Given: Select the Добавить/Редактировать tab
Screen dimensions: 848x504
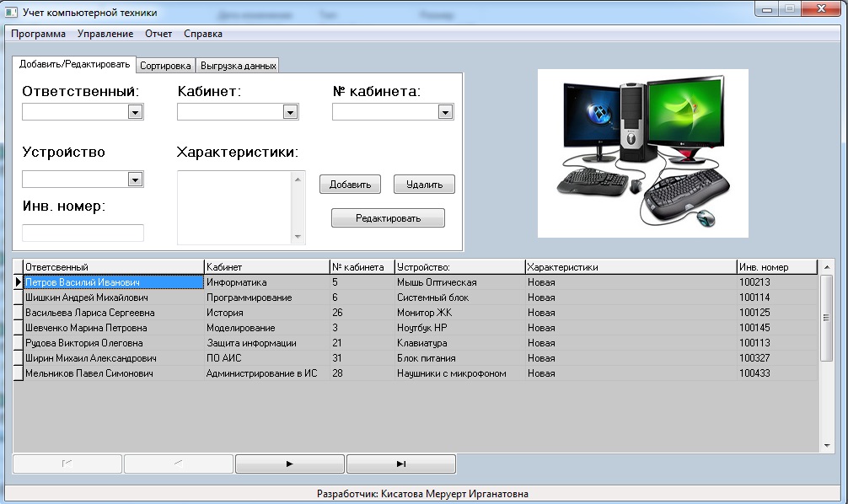Looking at the screenshot, I should pos(74,64).
